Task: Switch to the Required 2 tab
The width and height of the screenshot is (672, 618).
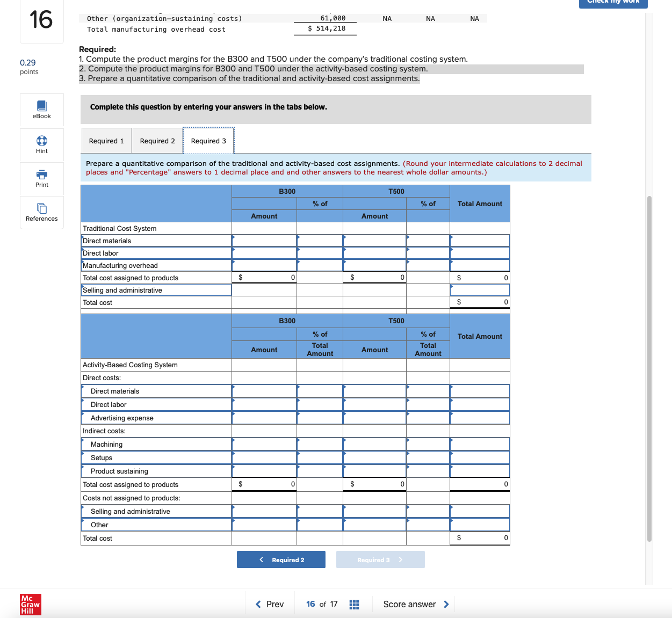Action: click(157, 140)
